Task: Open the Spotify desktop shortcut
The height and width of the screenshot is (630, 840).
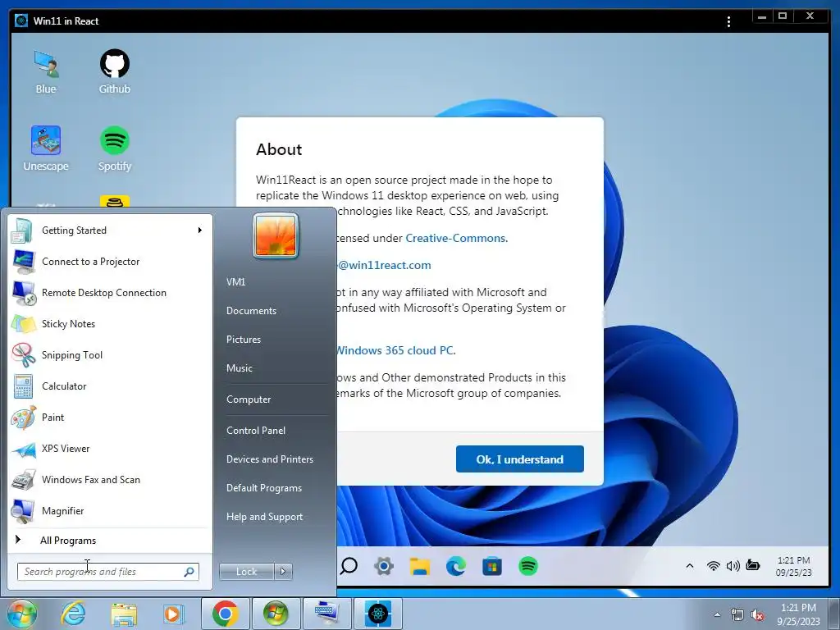Action: point(115,148)
